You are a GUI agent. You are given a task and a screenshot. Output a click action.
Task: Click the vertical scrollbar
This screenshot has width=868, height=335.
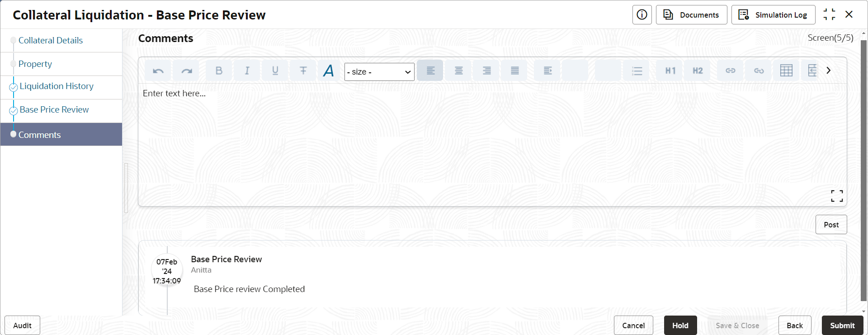point(863,170)
